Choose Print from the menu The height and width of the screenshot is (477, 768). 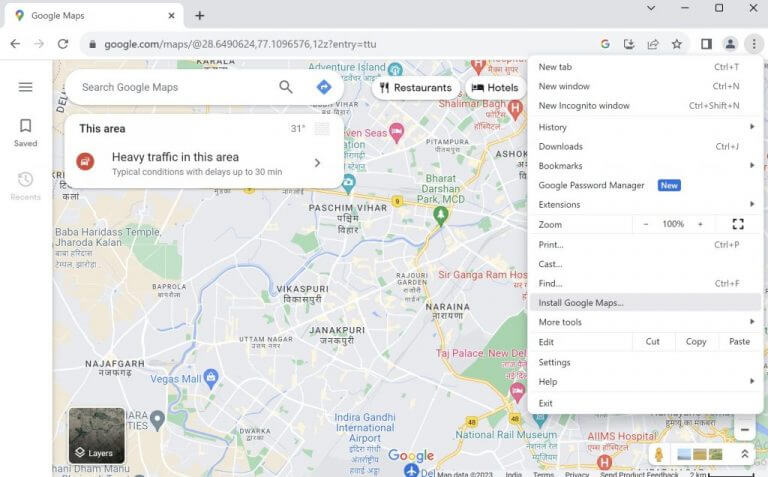(x=645, y=244)
